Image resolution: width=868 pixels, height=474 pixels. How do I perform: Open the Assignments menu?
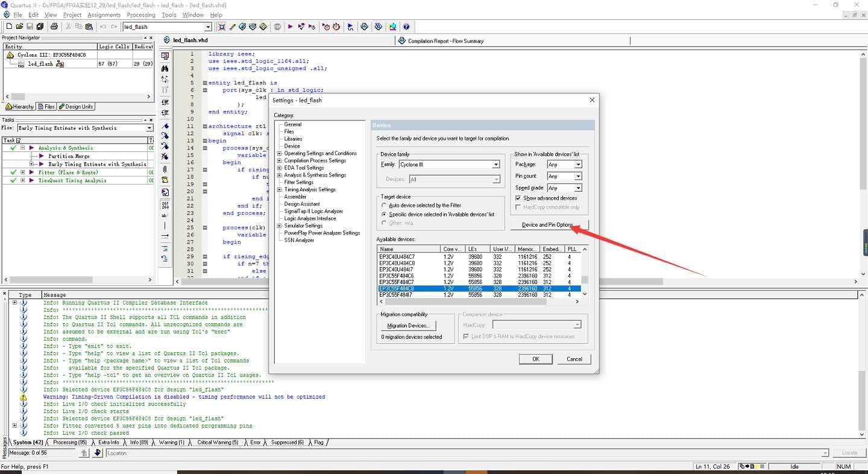pos(104,14)
